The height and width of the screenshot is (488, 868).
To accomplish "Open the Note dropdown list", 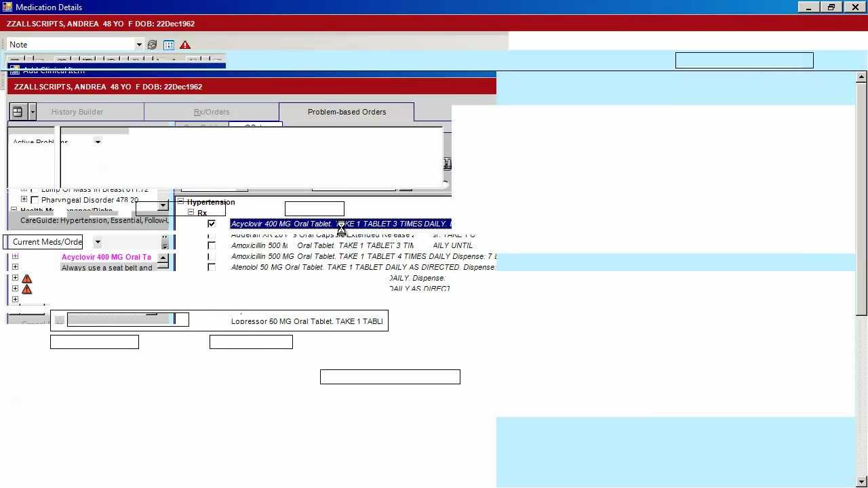I will (139, 45).
